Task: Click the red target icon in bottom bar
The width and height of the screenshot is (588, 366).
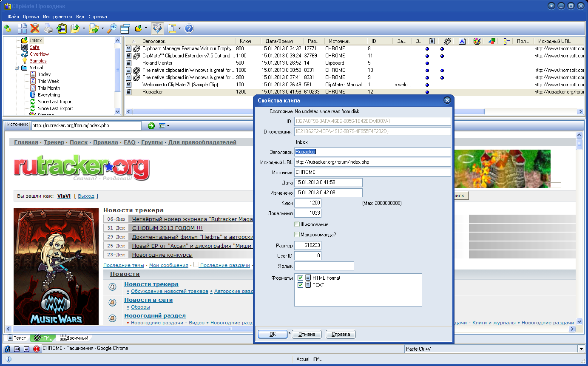Action: 36,349
